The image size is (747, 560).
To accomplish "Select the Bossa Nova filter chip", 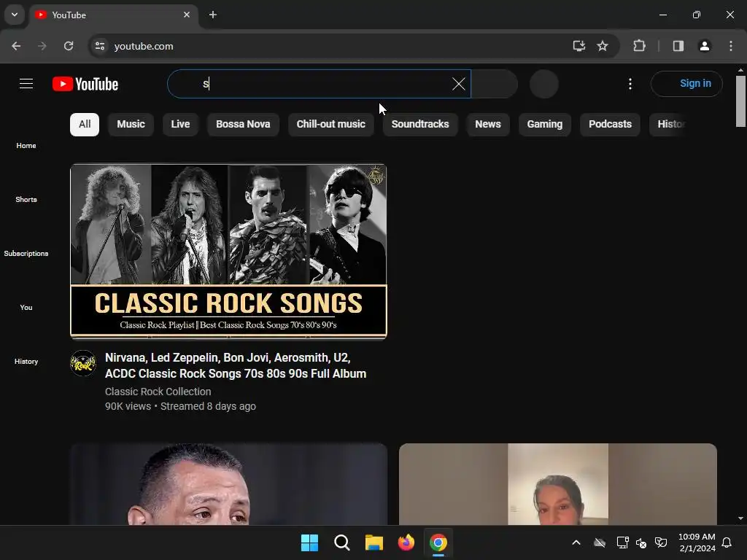I will (x=243, y=124).
